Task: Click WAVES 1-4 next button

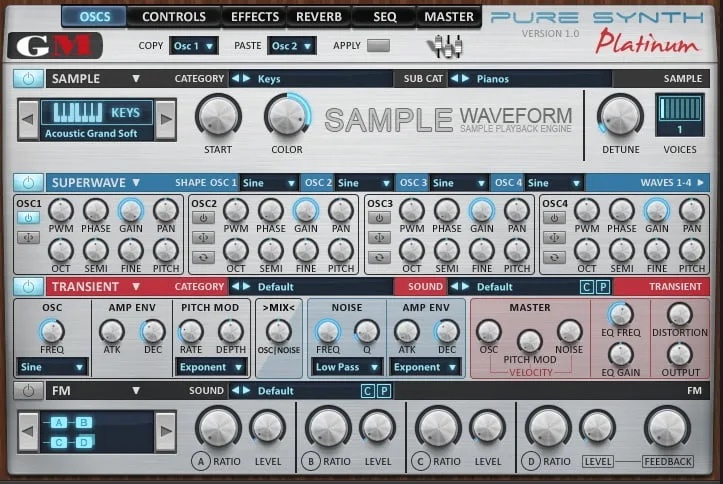Action: coord(700,183)
